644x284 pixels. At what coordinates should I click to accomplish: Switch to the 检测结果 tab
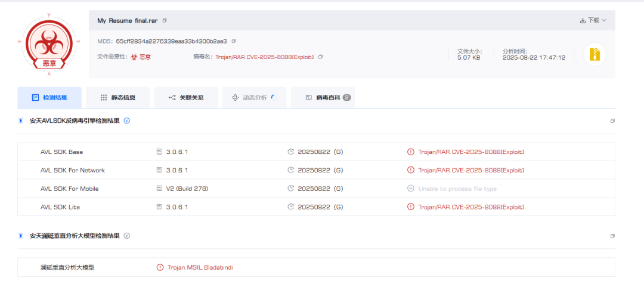click(x=49, y=97)
